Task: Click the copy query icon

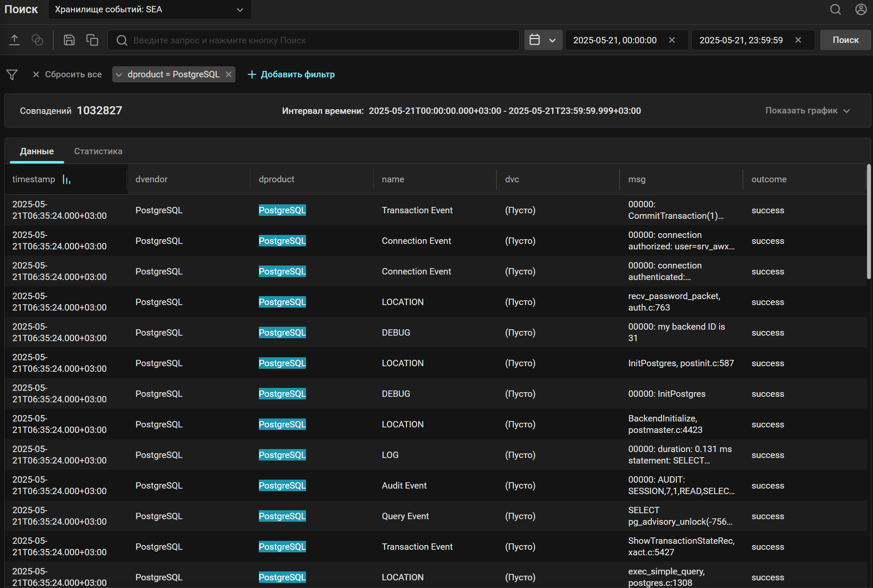Action: pyautogui.click(x=92, y=40)
